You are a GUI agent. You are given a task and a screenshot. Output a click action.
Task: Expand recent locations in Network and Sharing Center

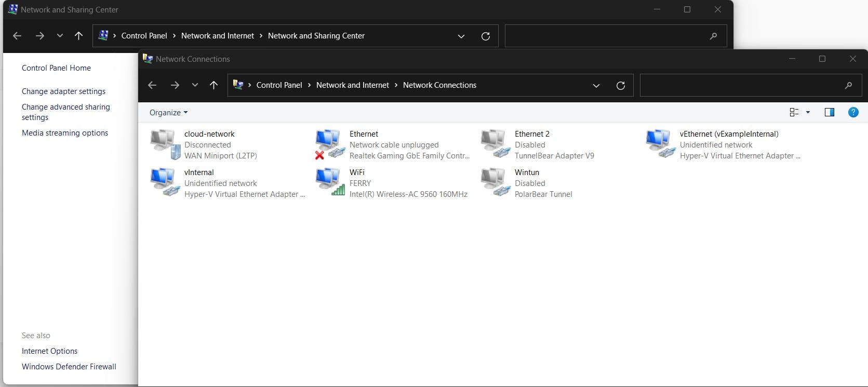tap(60, 36)
